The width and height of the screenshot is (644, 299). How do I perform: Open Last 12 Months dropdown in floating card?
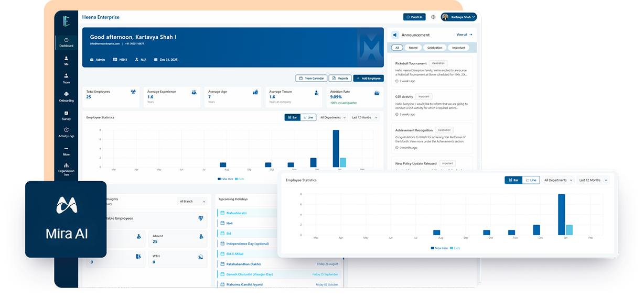coord(593,180)
